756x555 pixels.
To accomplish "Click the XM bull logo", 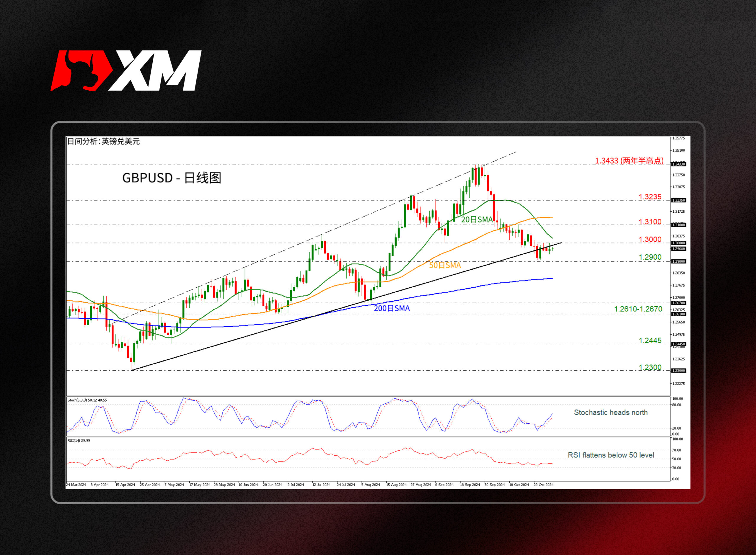I will click(126, 71).
